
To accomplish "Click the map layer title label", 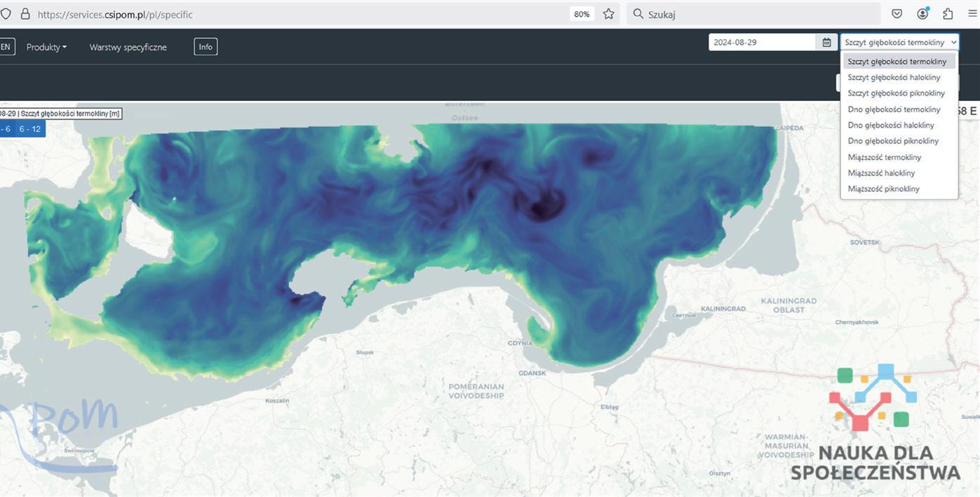I will pos(60,113).
